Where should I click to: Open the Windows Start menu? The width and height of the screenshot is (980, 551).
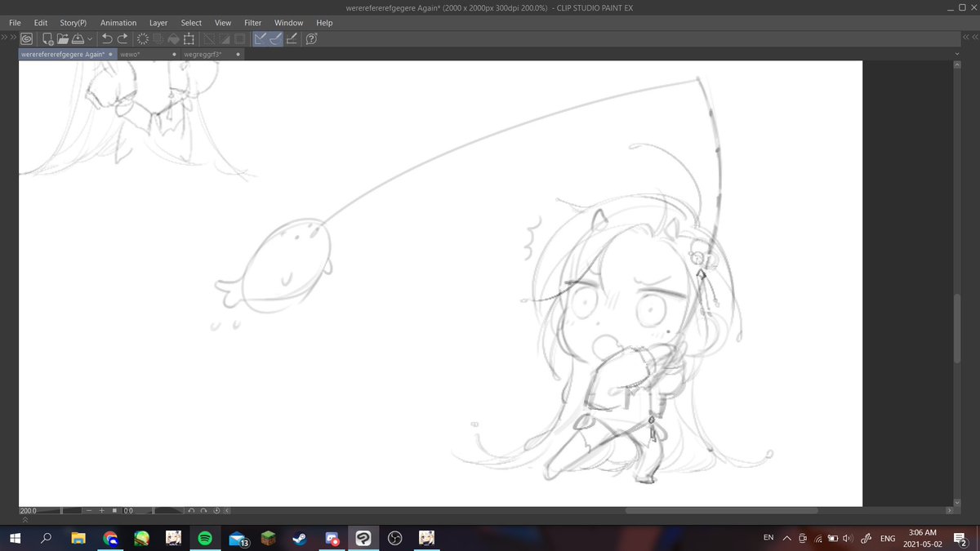tap(15, 538)
